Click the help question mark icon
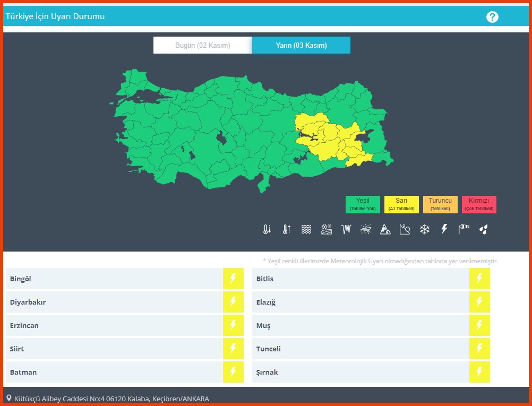The image size is (532, 406). (x=492, y=17)
